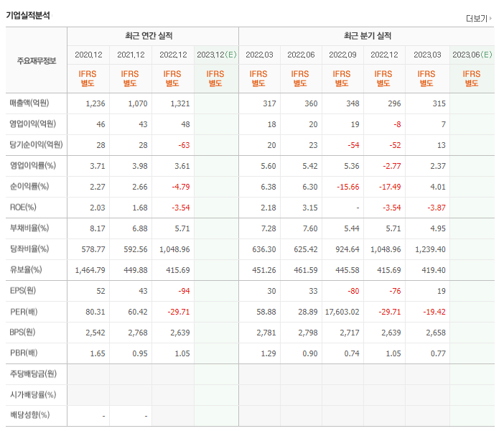Click the -8 operating profit value

coord(397,124)
